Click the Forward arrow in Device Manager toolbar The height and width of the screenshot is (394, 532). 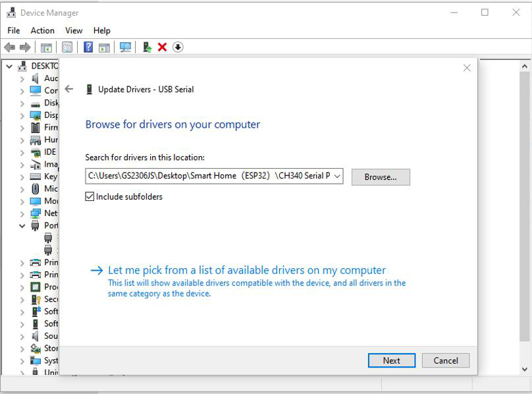pyautogui.click(x=25, y=47)
